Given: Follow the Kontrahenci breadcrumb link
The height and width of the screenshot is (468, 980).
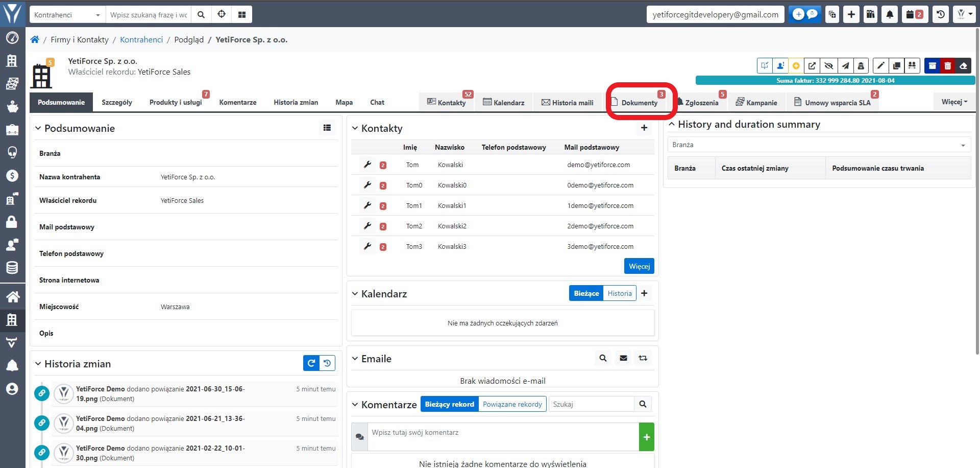Looking at the screenshot, I should 141,39.
